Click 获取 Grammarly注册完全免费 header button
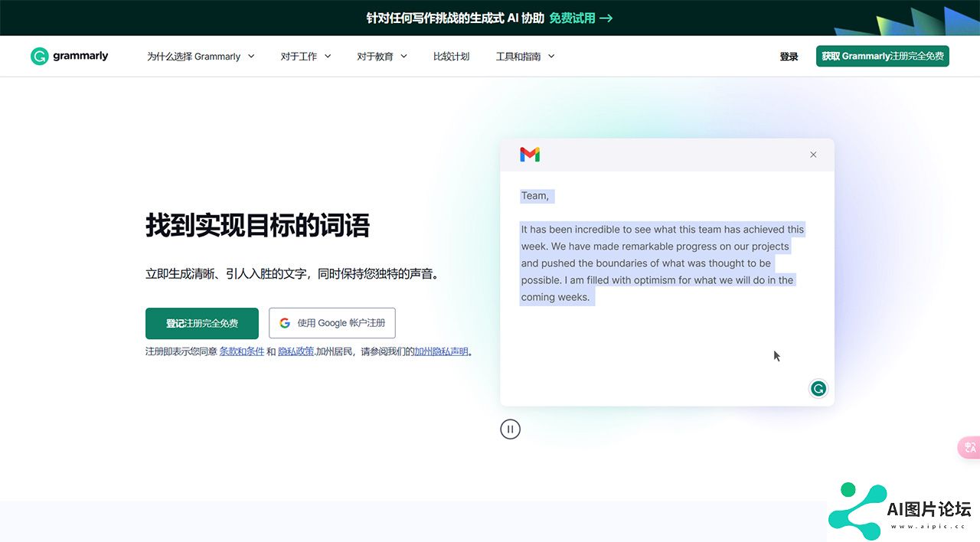The width and height of the screenshot is (980, 542). (x=883, y=56)
